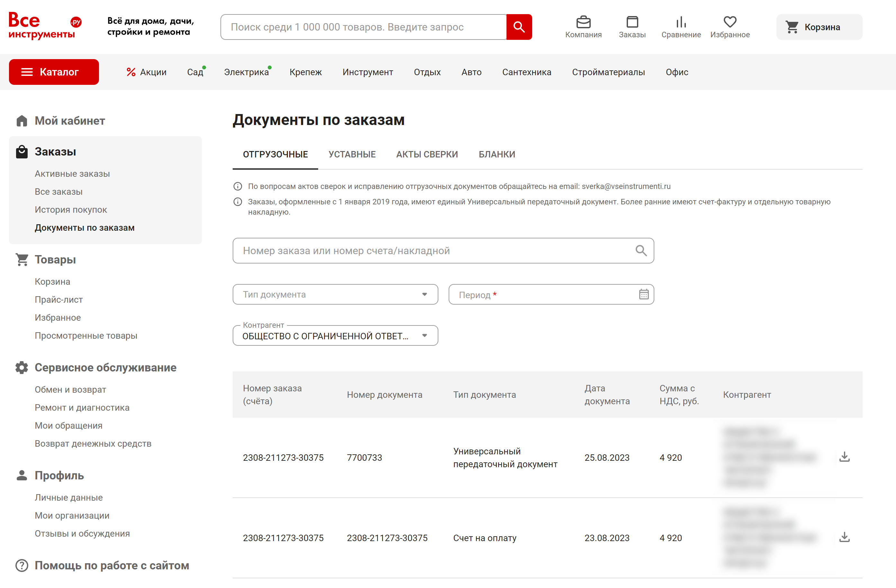896x588 pixels.
Task: Click the help question mark icon
Action: [x=22, y=566]
